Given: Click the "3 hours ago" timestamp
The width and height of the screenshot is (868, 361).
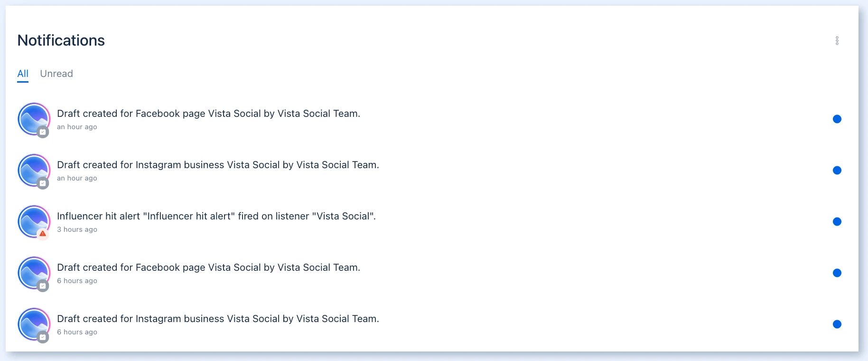Looking at the screenshot, I should [x=77, y=229].
